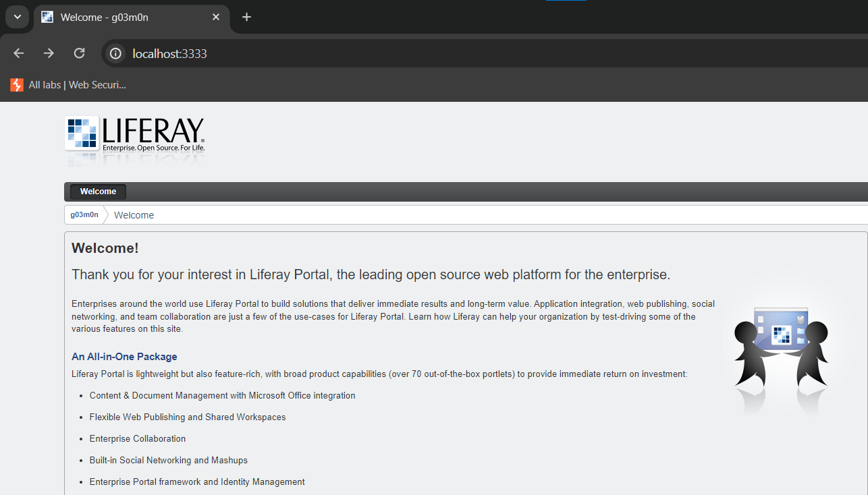The width and height of the screenshot is (868, 495).
Task: Click the Flexible Web Publishing list item
Action: click(x=187, y=417)
